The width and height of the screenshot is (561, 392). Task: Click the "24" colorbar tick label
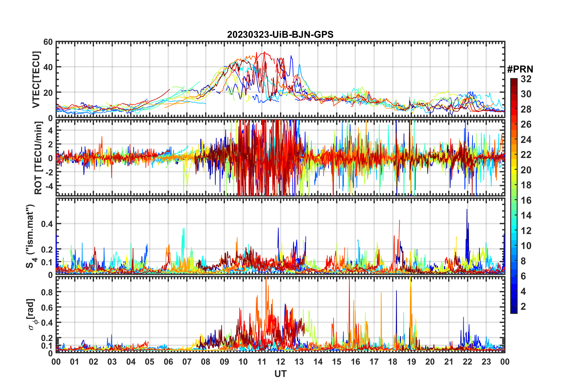pyautogui.click(x=526, y=140)
